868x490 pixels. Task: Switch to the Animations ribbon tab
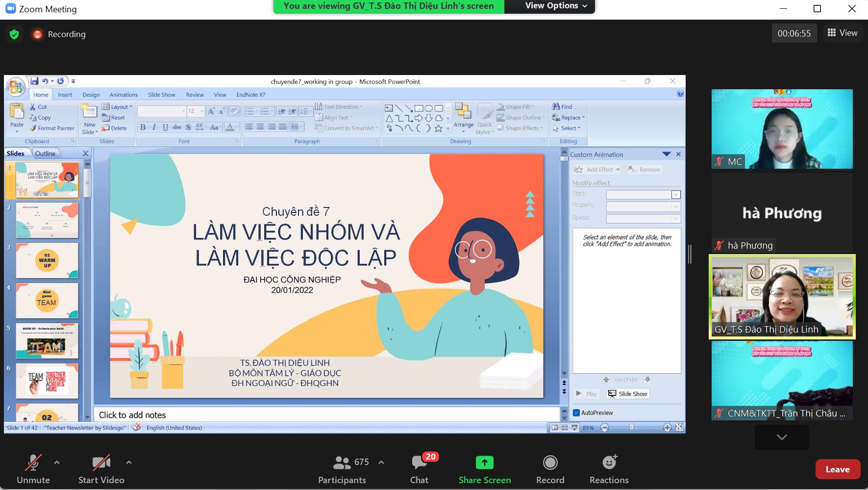[x=124, y=95]
